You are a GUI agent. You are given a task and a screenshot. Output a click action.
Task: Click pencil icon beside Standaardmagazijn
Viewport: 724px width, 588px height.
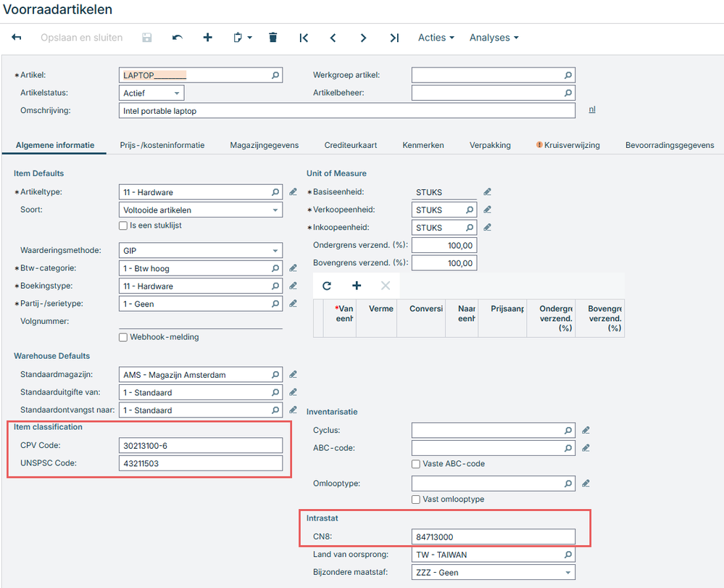294,375
